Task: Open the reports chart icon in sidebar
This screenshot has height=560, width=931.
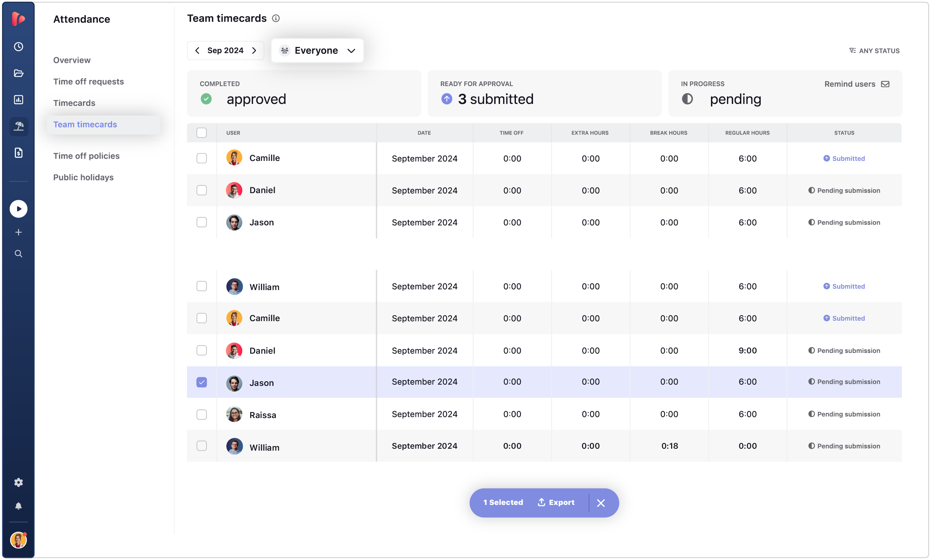Action: click(18, 100)
